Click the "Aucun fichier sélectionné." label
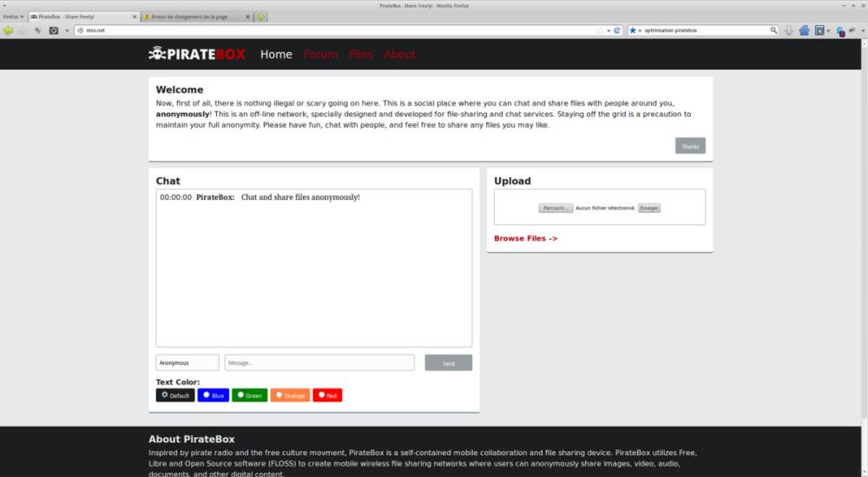The height and width of the screenshot is (477, 868). pyautogui.click(x=605, y=208)
